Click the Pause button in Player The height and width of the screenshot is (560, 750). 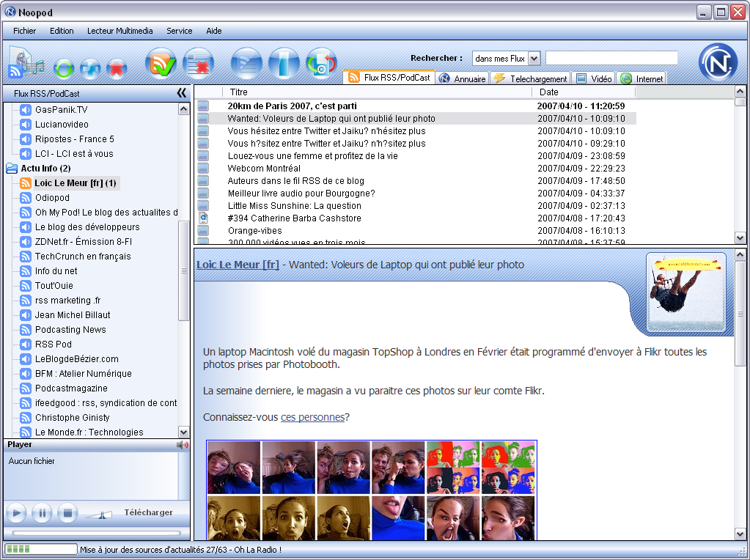click(42, 513)
